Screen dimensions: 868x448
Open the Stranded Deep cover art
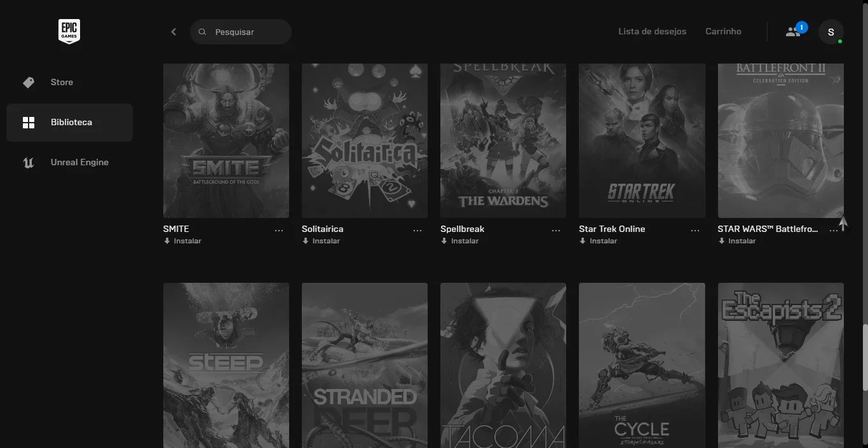coord(365,365)
